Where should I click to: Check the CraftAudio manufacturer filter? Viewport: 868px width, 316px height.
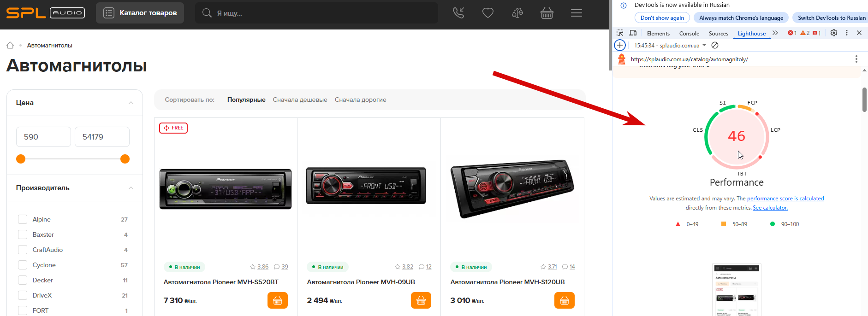[23, 250]
